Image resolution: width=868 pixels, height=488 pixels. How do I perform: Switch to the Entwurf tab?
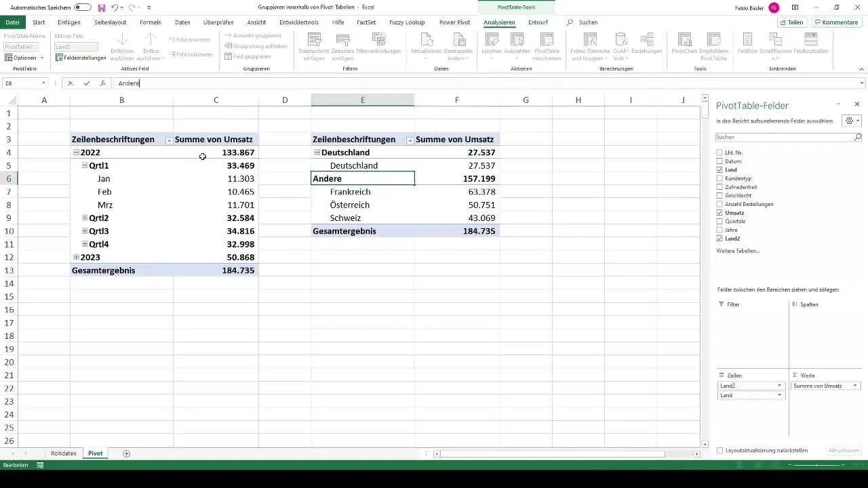tap(538, 22)
